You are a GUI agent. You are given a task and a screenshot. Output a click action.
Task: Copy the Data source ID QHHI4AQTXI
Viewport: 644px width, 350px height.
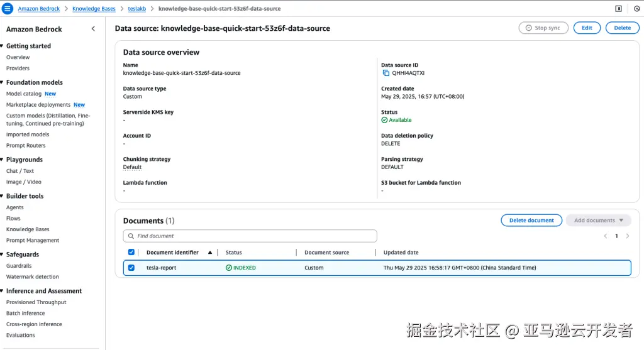pyautogui.click(x=386, y=73)
